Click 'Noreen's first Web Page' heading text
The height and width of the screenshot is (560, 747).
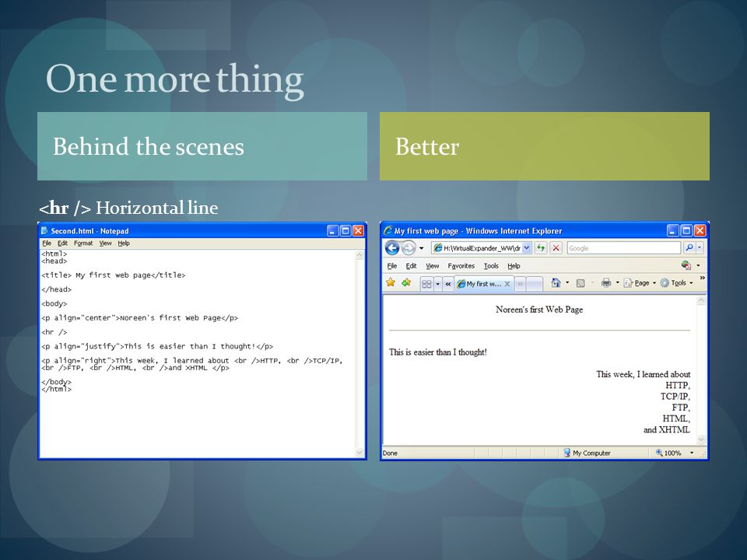[539, 310]
